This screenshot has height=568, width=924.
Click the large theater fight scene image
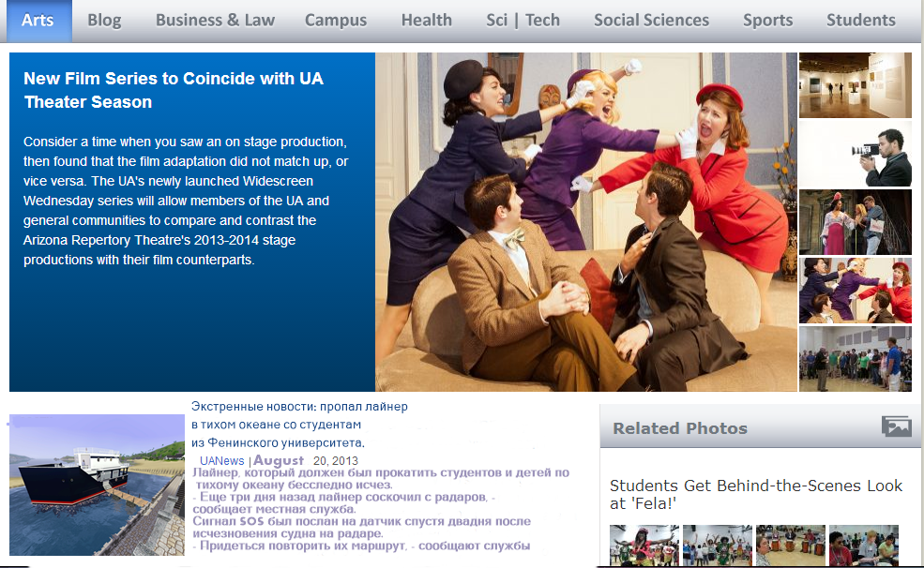[586, 222]
